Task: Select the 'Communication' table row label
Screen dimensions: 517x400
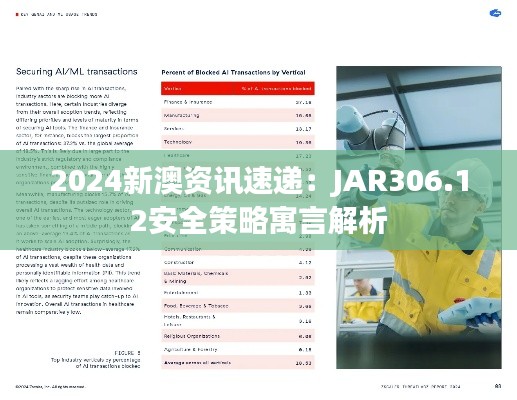Action: [182, 249]
